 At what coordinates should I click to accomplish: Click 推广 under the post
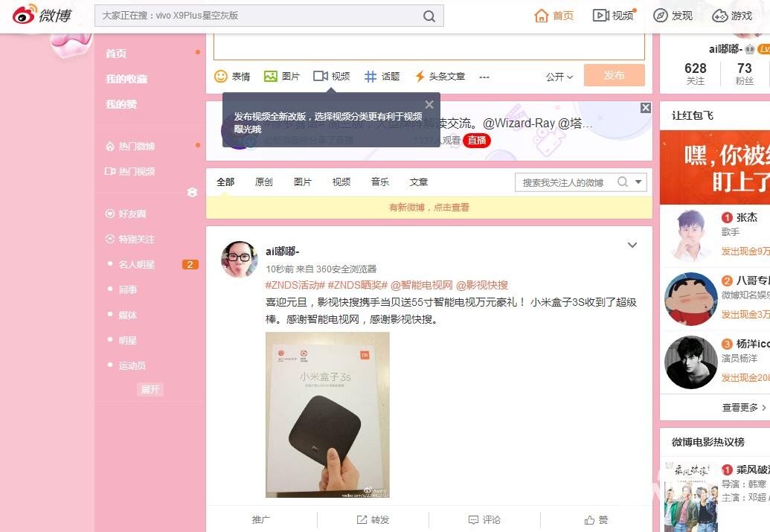(261, 519)
